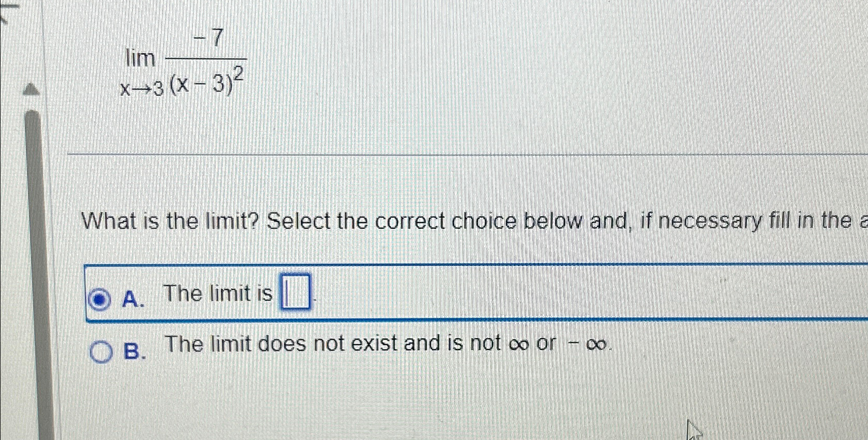Click the horizontal divider below the expression
868x440 pixels.
coord(413,153)
